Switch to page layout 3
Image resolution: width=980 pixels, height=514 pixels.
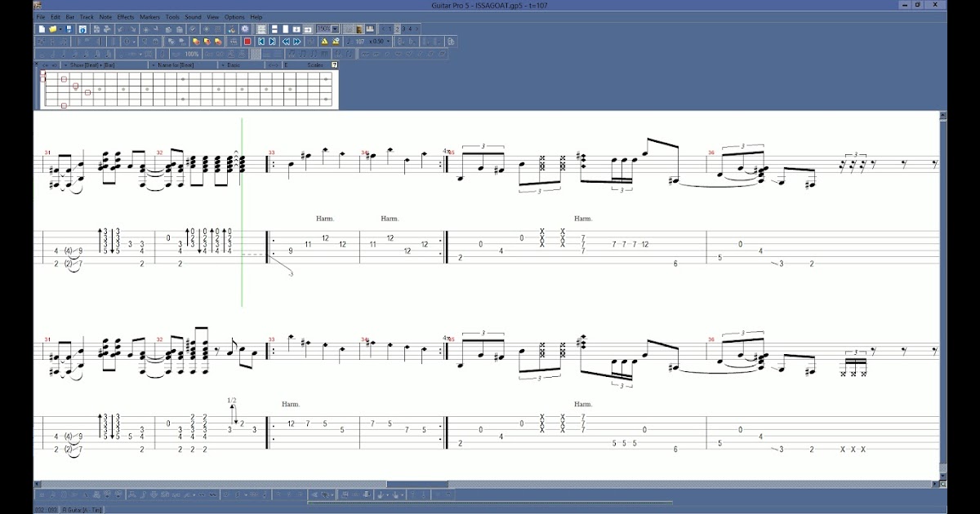point(404,29)
